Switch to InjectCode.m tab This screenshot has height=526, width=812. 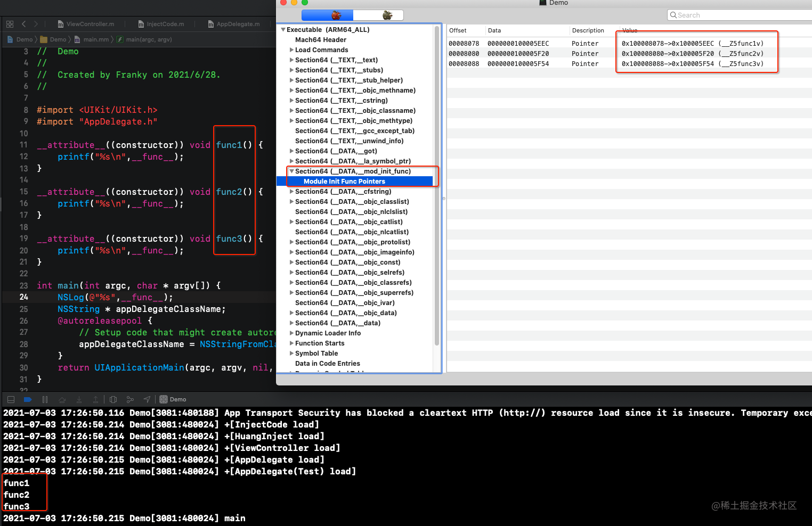(x=161, y=24)
